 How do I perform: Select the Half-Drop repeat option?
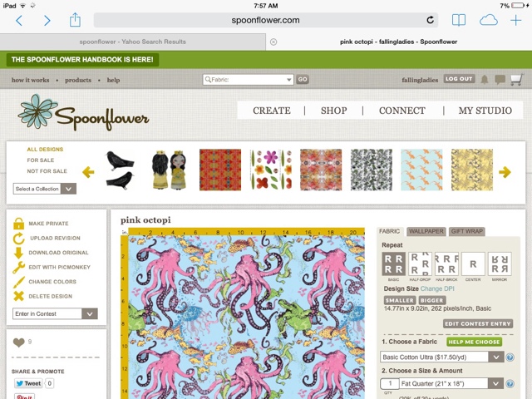420,264
